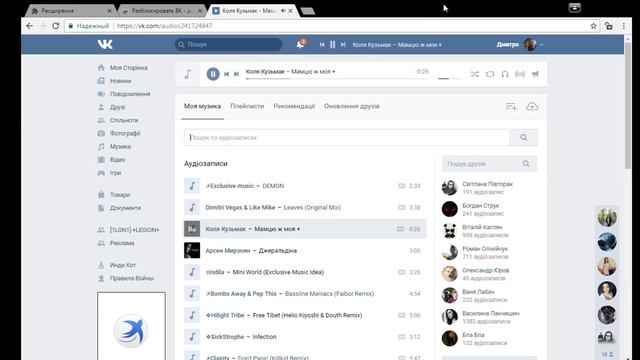Focus the friends search field
This screenshot has height=360, width=640.
tap(489, 164)
